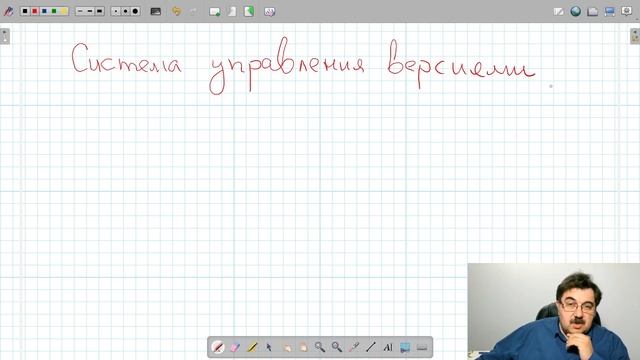Click the stylus palette icon in top-left corner
This screenshot has width=640, height=360.
pos(9,11)
